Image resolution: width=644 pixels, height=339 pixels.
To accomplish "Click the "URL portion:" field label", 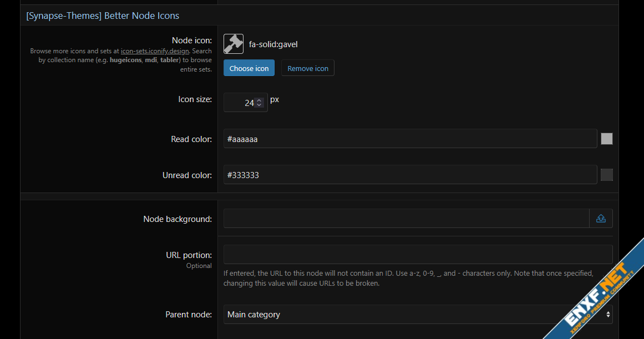I will click(189, 255).
